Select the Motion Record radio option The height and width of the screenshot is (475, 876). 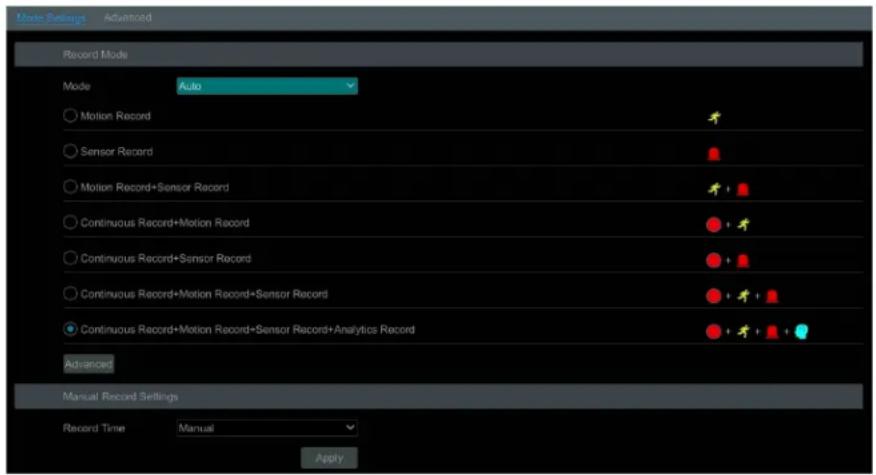70,116
